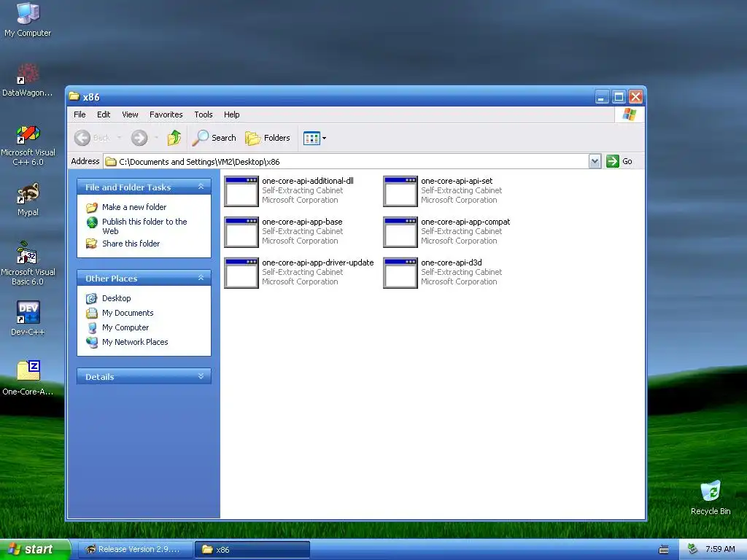Click the Go button
747x560 pixels.
(619, 161)
